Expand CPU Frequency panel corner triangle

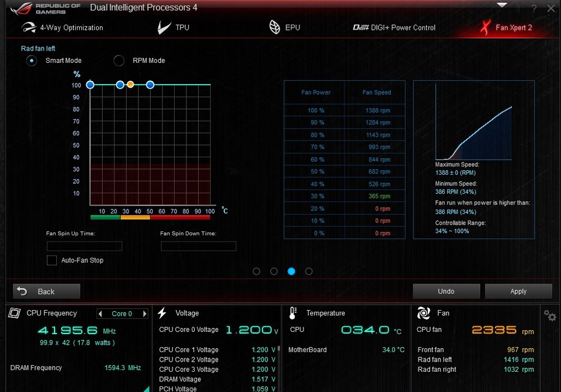(x=147, y=389)
